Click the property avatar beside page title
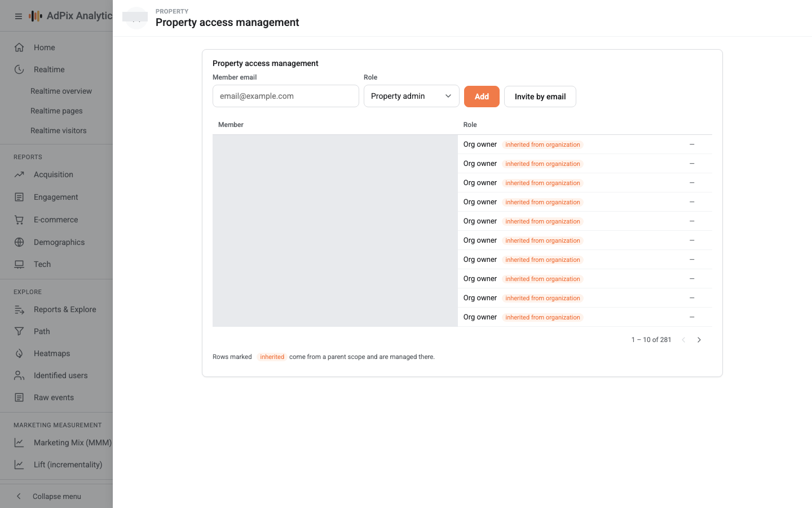Screen dimensions: 812x508 [135, 18]
